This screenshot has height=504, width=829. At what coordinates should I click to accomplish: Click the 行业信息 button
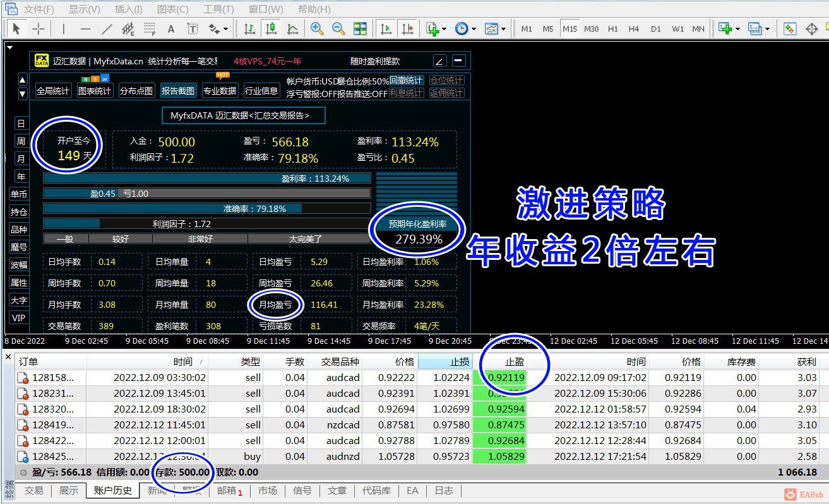[261, 91]
